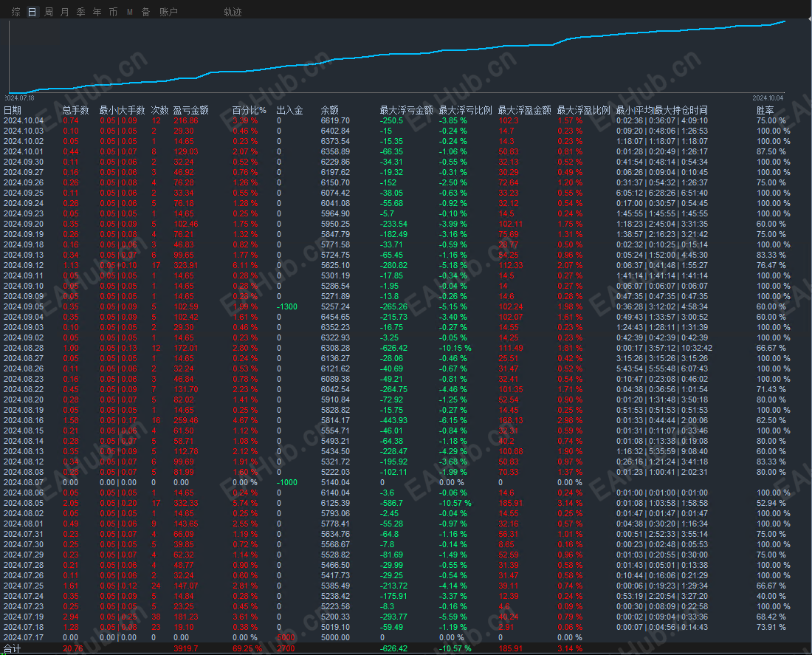Click the 最大浮亏金额 column header
The height and width of the screenshot is (655, 812).
click(x=407, y=110)
